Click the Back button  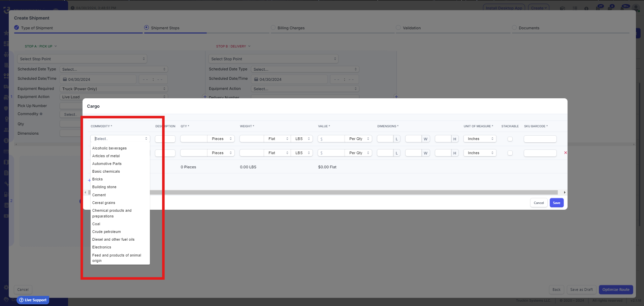tap(556, 290)
